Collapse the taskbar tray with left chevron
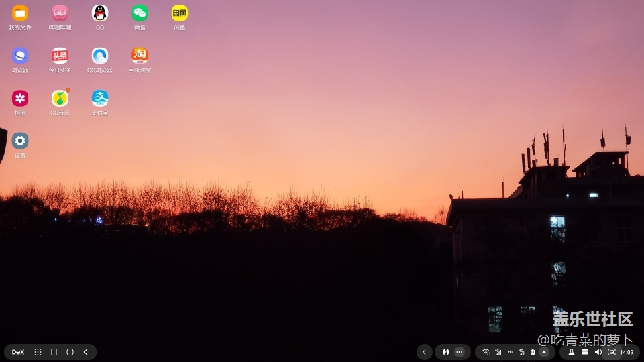The image size is (644, 362). click(424, 352)
